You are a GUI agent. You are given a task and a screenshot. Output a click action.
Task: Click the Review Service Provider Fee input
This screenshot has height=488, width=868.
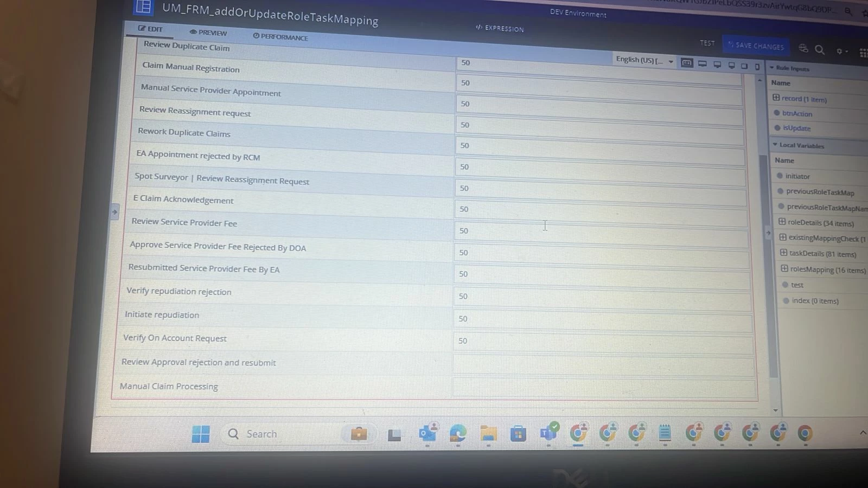pos(602,235)
